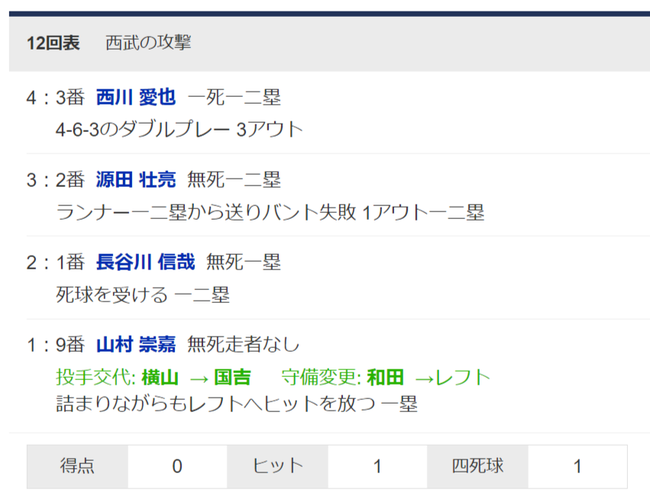
Task: Open player link 西川 愛也
Action: click(x=136, y=97)
